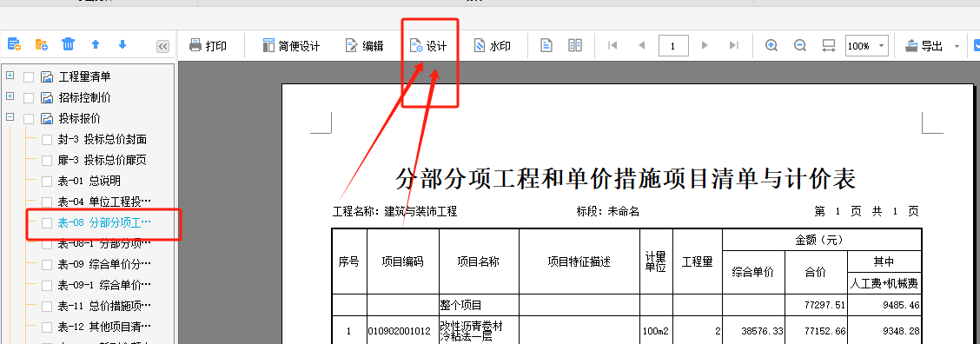Click the page number input field

[x=673, y=46]
